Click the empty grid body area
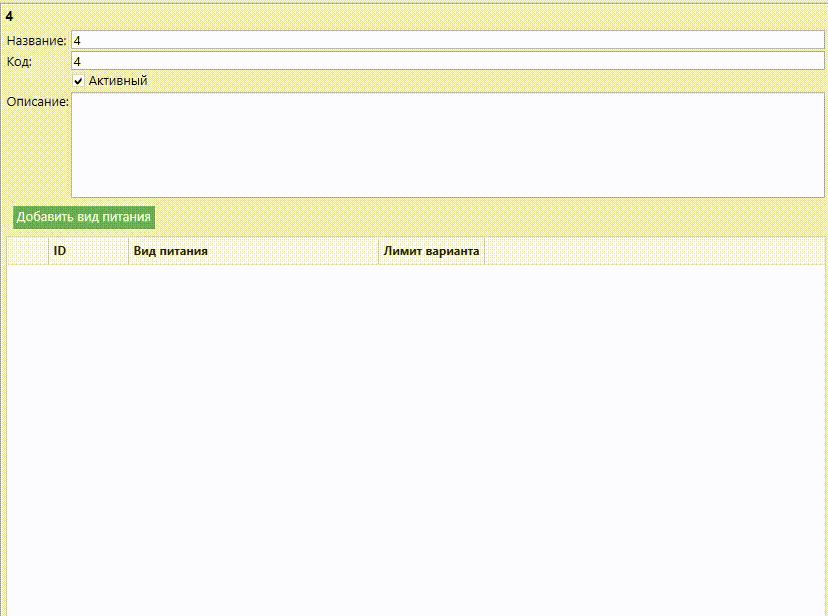This screenshot has width=828, height=616. coord(414,440)
